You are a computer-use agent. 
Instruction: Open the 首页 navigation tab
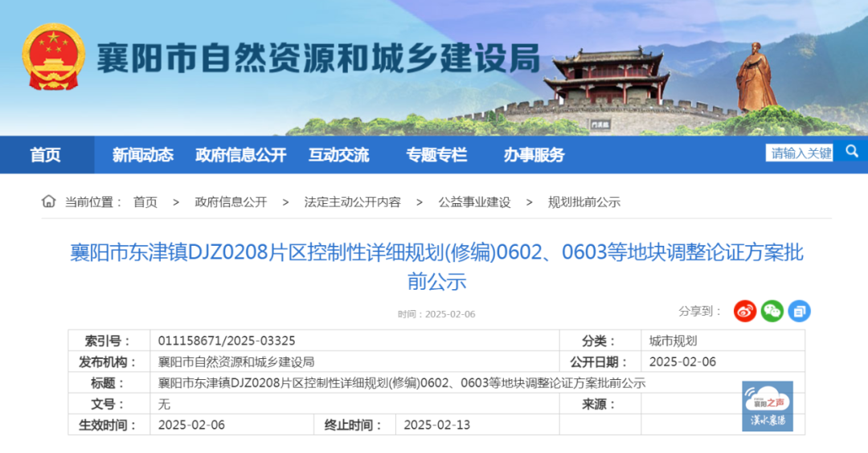coord(46,155)
